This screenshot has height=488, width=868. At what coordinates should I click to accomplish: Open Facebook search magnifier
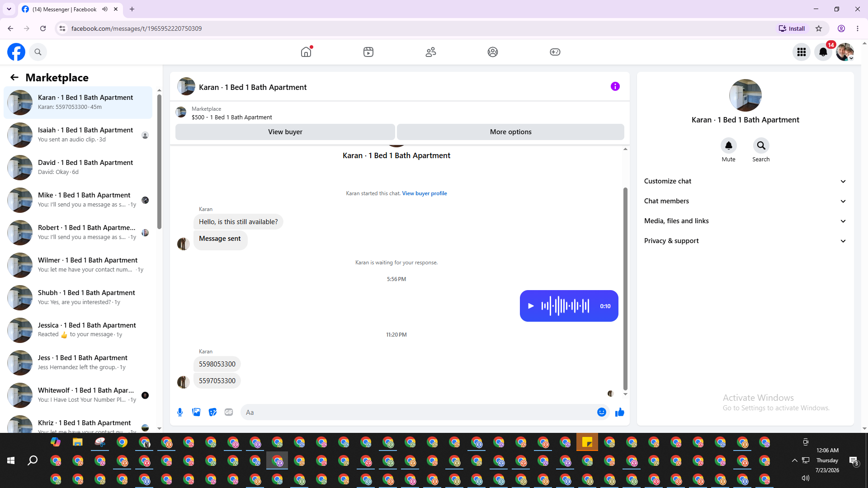pyautogui.click(x=38, y=52)
